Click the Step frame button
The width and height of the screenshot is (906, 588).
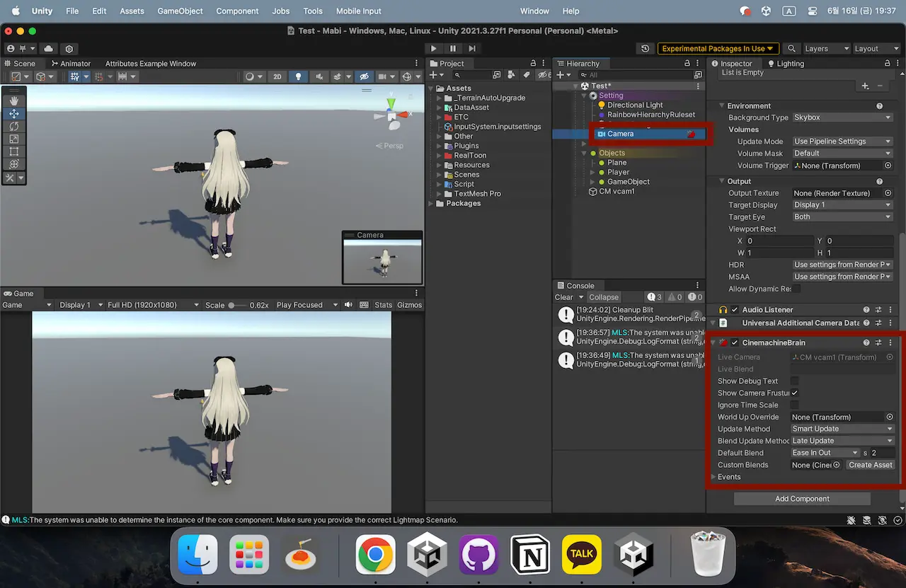pyautogui.click(x=472, y=48)
